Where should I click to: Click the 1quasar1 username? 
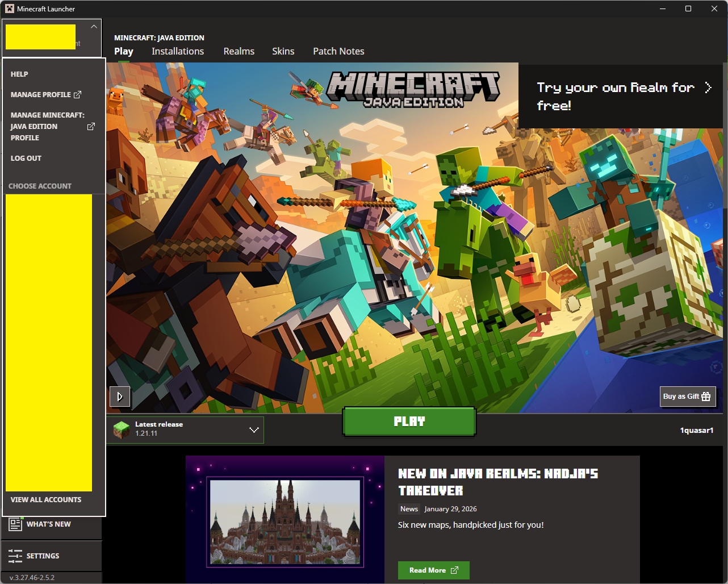point(697,430)
